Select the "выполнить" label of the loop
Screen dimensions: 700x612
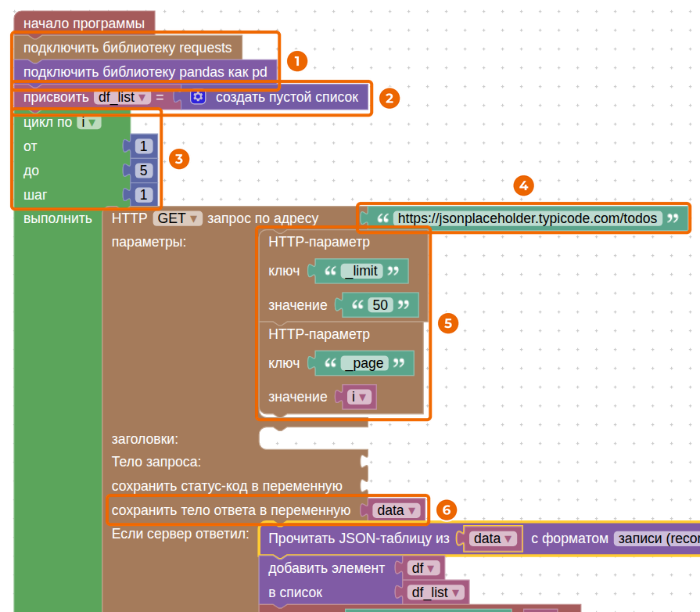pyautogui.click(x=58, y=218)
